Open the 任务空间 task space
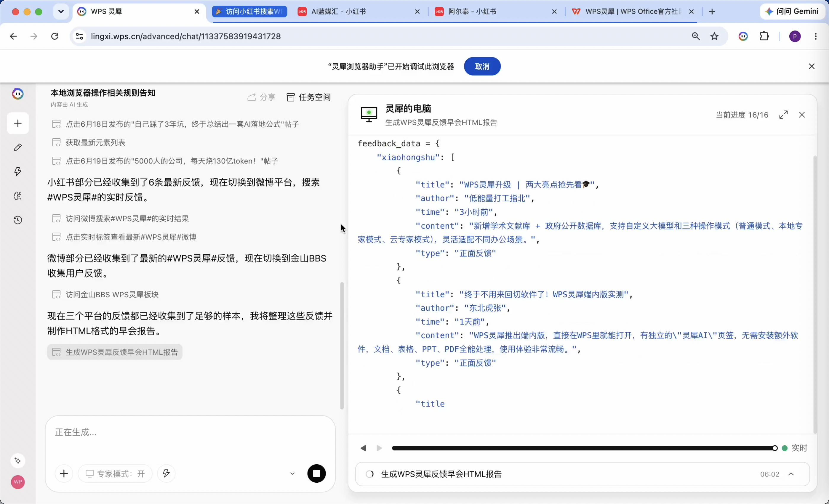This screenshot has width=829, height=504. pos(308,97)
